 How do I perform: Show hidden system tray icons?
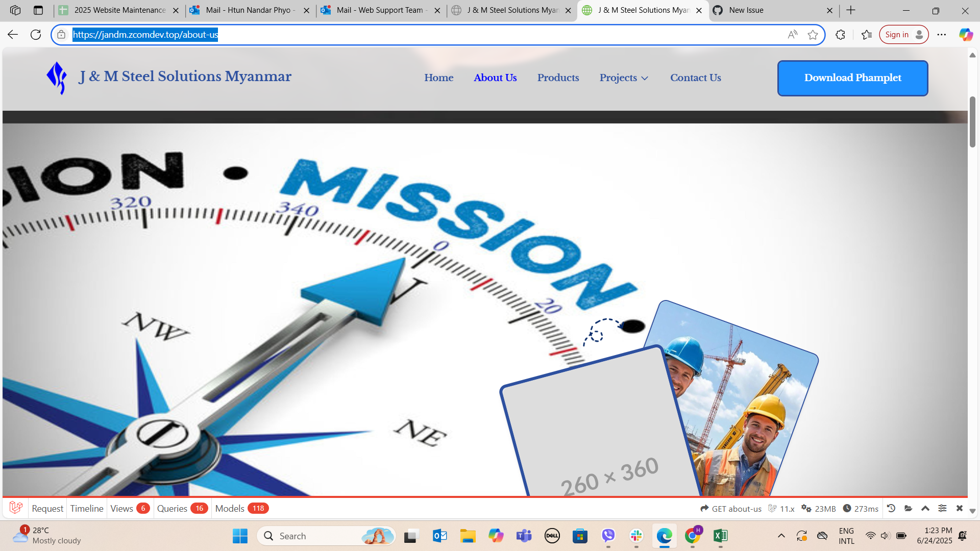point(781,536)
